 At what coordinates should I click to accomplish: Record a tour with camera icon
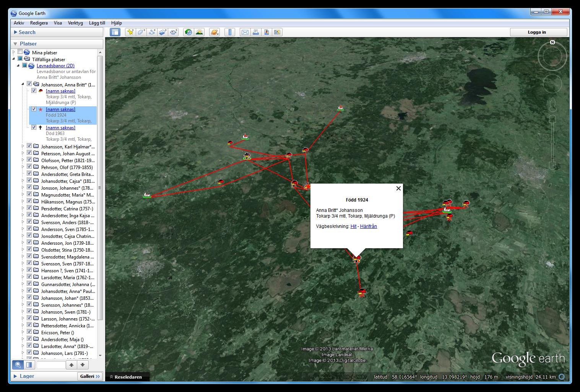174,32
